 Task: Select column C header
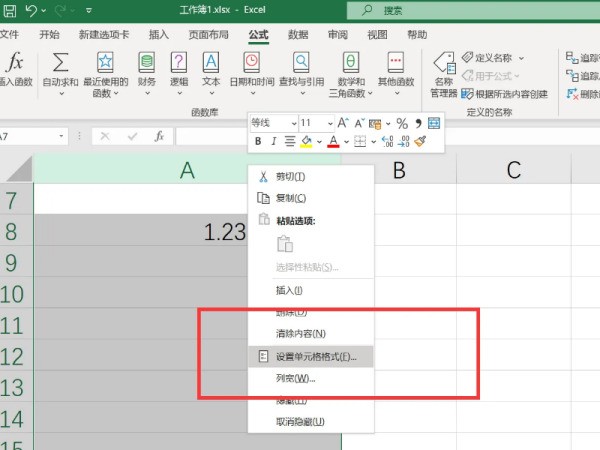513,171
